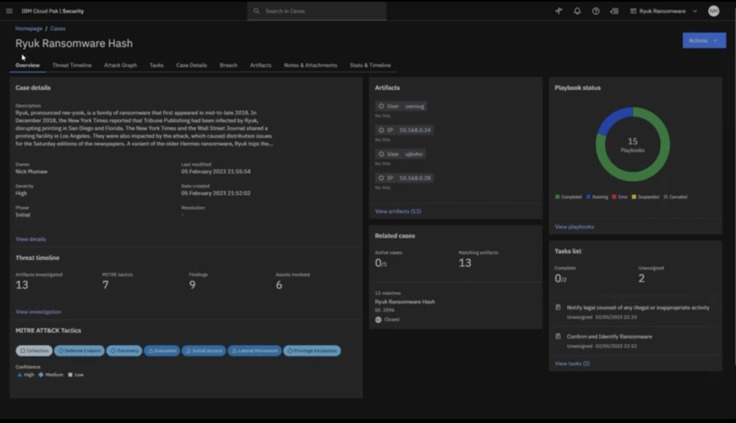Screen dimensions: 736x423
Task: Click the notifications bell icon
Action: point(577,11)
